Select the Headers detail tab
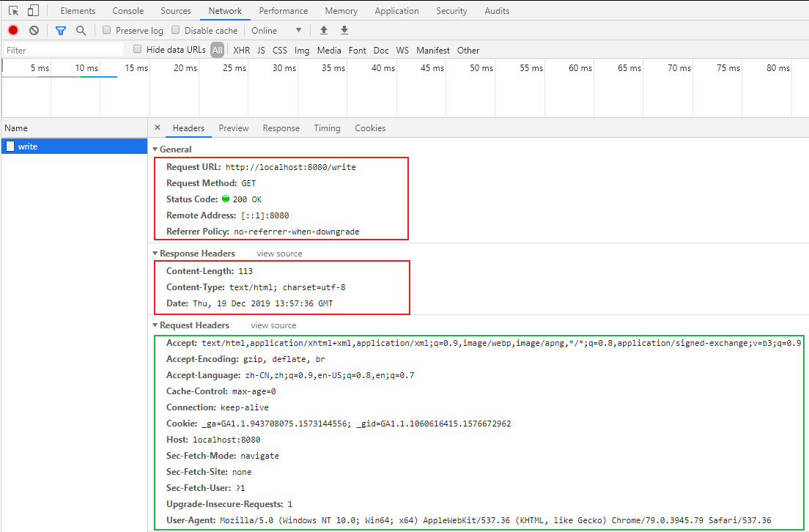The width and height of the screenshot is (809, 532). (188, 128)
